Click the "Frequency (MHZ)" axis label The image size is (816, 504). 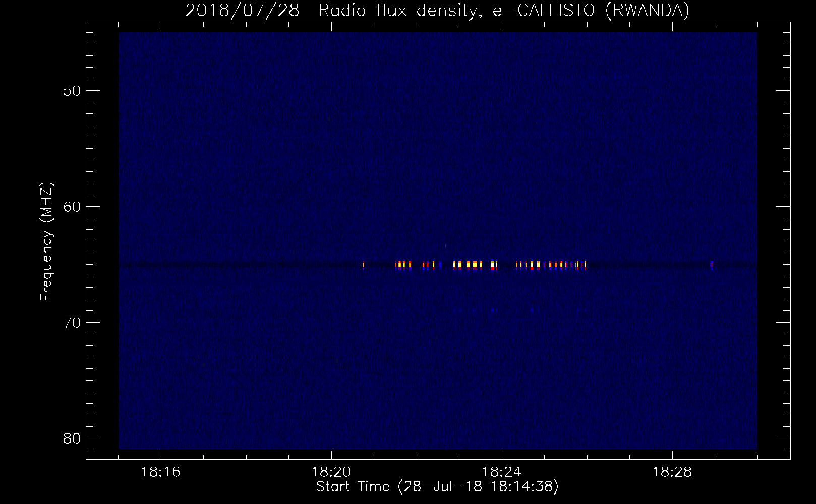pyautogui.click(x=46, y=242)
